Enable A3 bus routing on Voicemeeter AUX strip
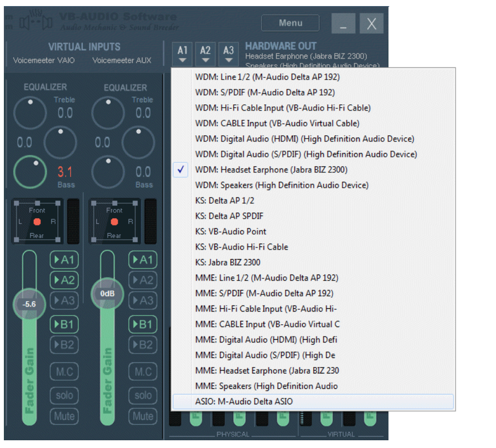This screenshot has height=448, width=496. click(143, 301)
